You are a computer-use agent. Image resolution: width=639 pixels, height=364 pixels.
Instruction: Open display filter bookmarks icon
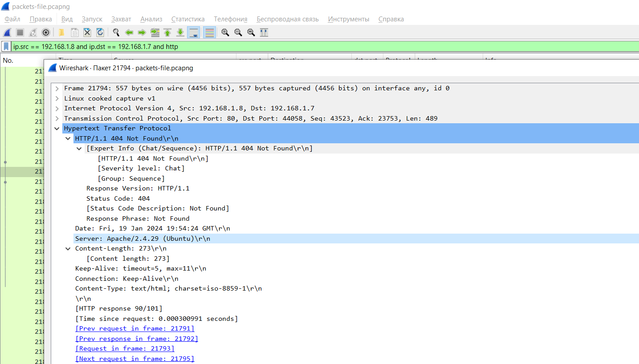(6, 46)
